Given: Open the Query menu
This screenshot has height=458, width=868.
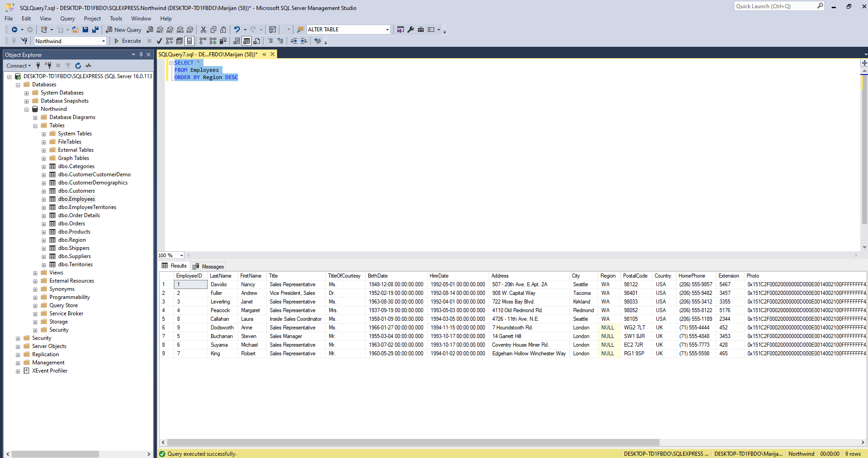Looking at the screenshot, I should click(68, 19).
